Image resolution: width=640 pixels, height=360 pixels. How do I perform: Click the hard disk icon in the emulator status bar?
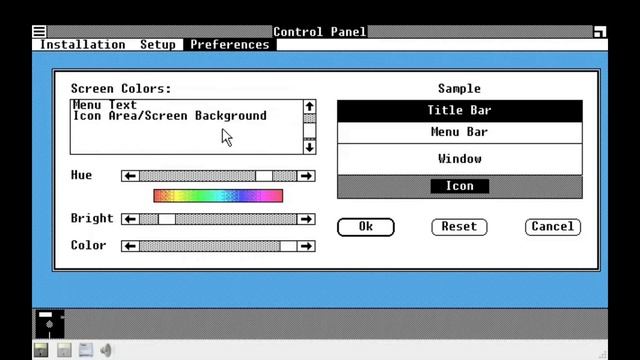[x=86, y=350]
